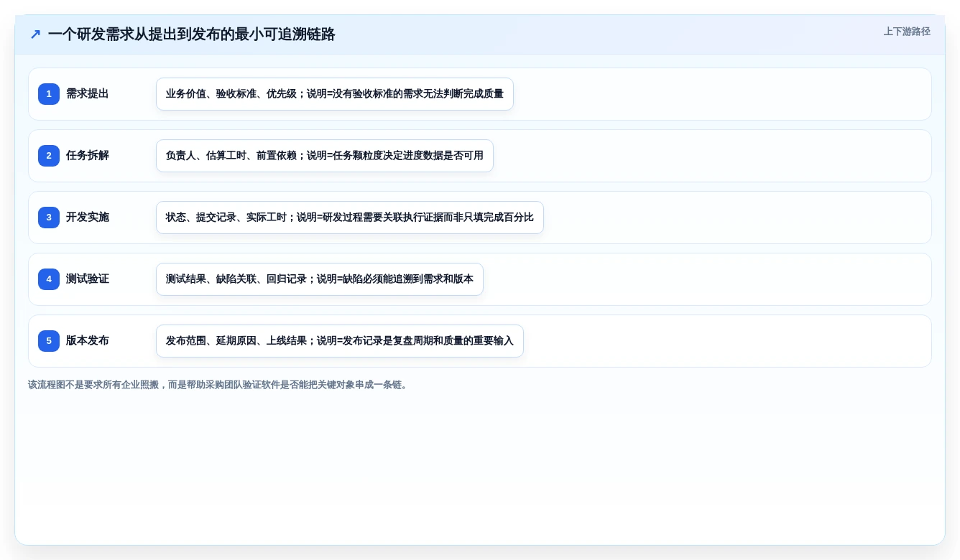Click the step 2 number badge

[49, 156]
